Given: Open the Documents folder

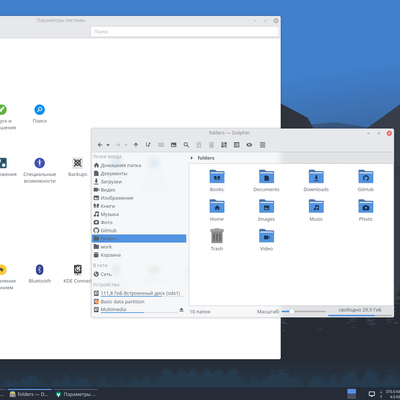Looking at the screenshot, I should (266, 180).
